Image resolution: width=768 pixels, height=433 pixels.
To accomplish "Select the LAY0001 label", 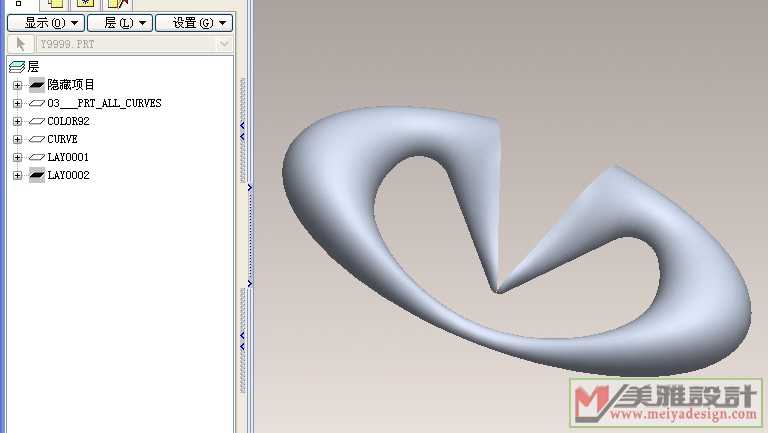I will [x=68, y=157].
